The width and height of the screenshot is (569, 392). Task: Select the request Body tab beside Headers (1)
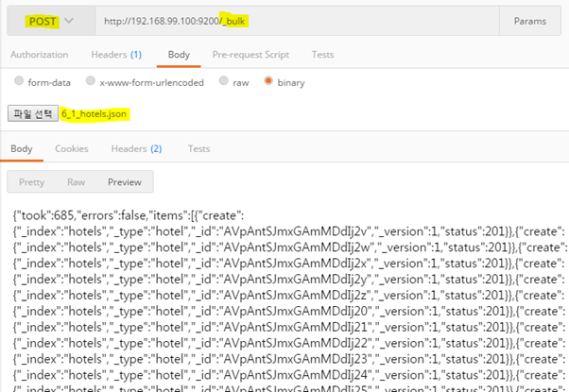coord(179,55)
